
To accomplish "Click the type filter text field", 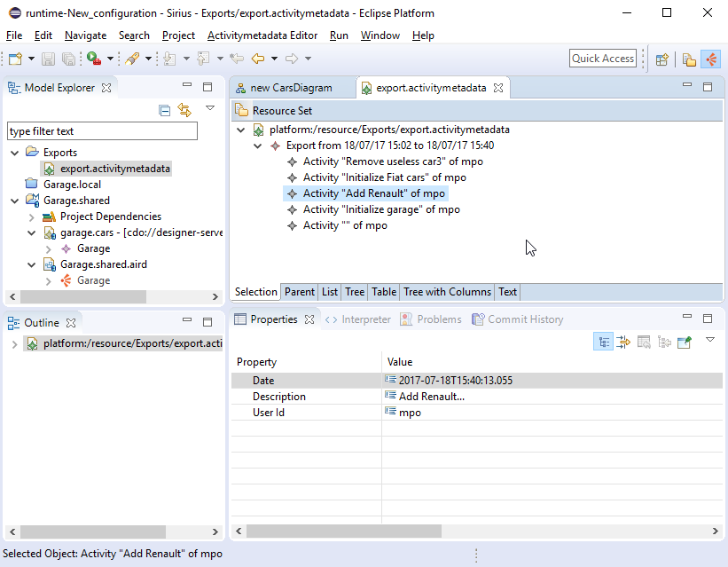I will click(x=102, y=131).
